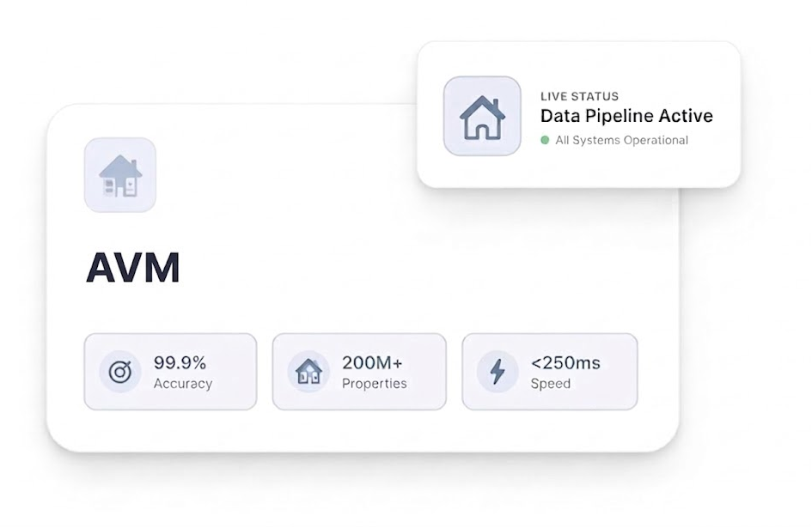
Task: Click the small house icon beside 200M+
Action: [308, 372]
